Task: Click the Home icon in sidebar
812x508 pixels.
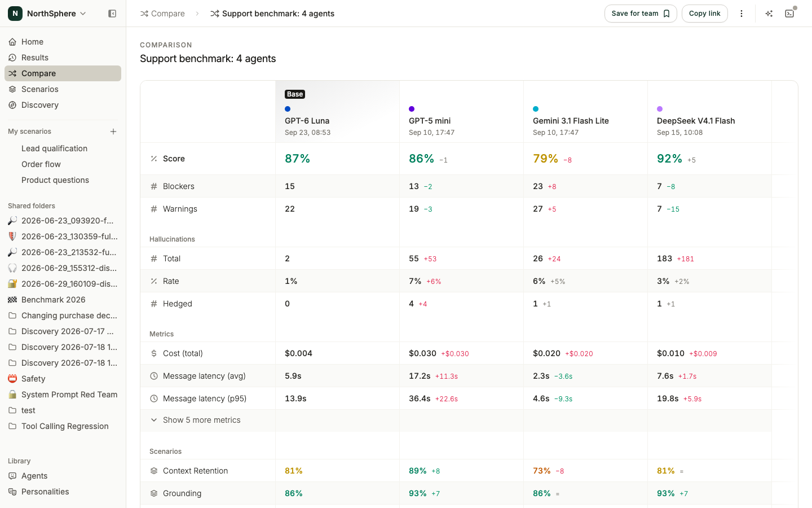Action: (12, 42)
